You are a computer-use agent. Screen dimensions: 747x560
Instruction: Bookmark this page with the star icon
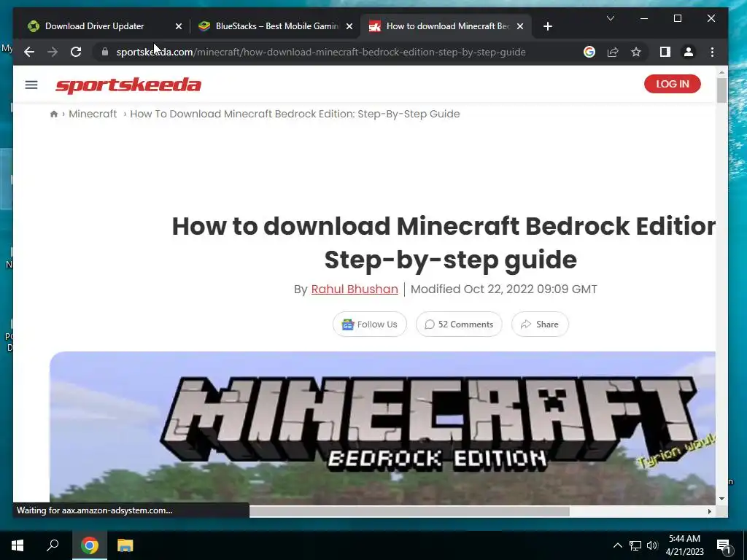tap(636, 52)
